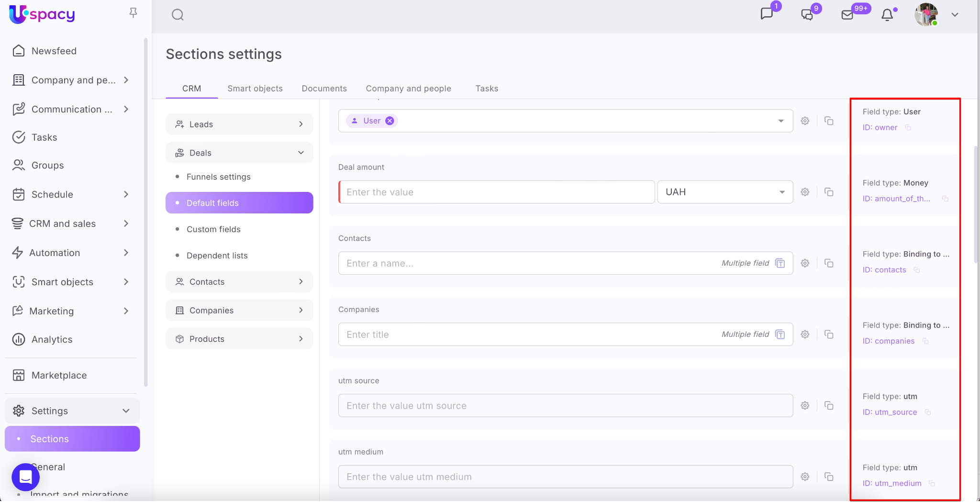This screenshot has height=502, width=980.
Task: Copy the utm_source field ID
Action: coord(928,412)
